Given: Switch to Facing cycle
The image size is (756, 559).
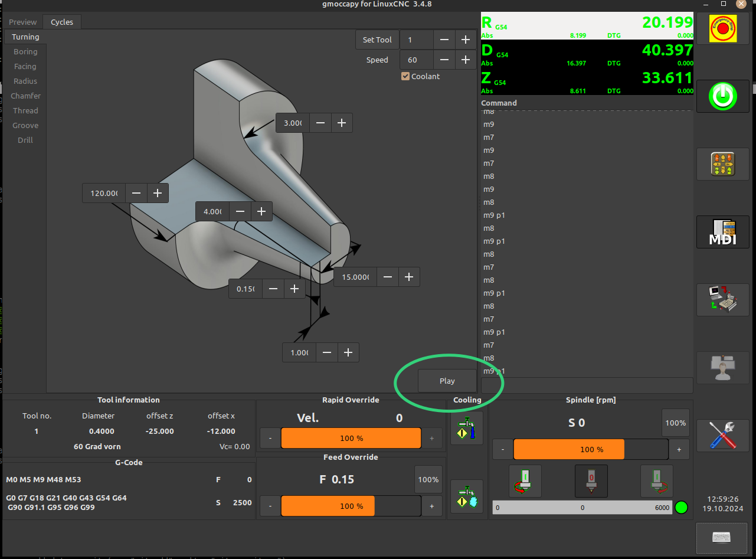Looking at the screenshot, I should (25, 66).
